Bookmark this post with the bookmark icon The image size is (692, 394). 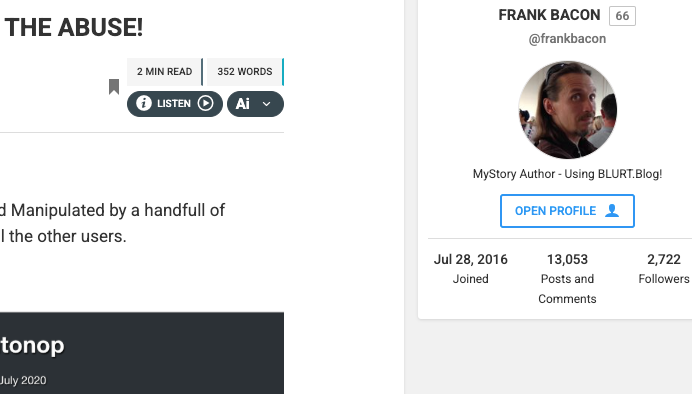(114, 87)
